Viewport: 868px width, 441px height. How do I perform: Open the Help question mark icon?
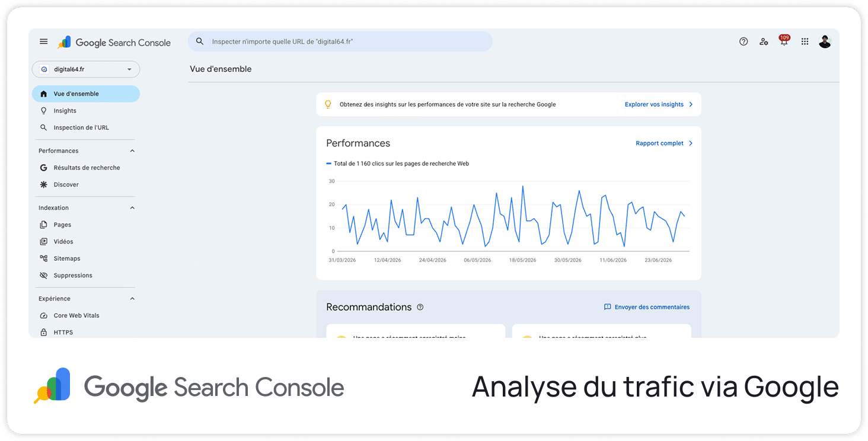pyautogui.click(x=743, y=41)
